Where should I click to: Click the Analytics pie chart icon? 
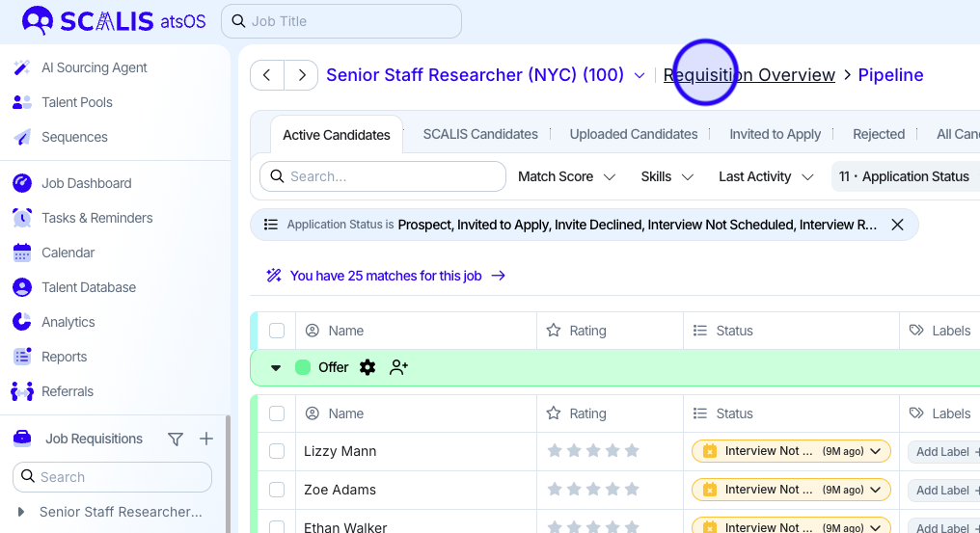pyautogui.click(x=22, y=322)
